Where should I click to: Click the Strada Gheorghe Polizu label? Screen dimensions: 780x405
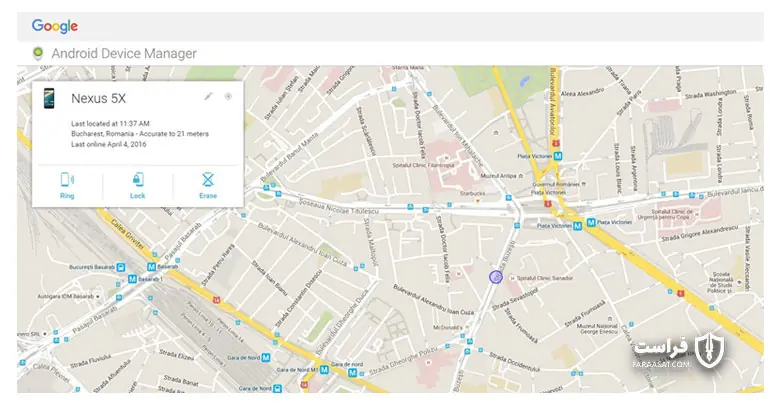pyautogui.click(x=403, y=361)
